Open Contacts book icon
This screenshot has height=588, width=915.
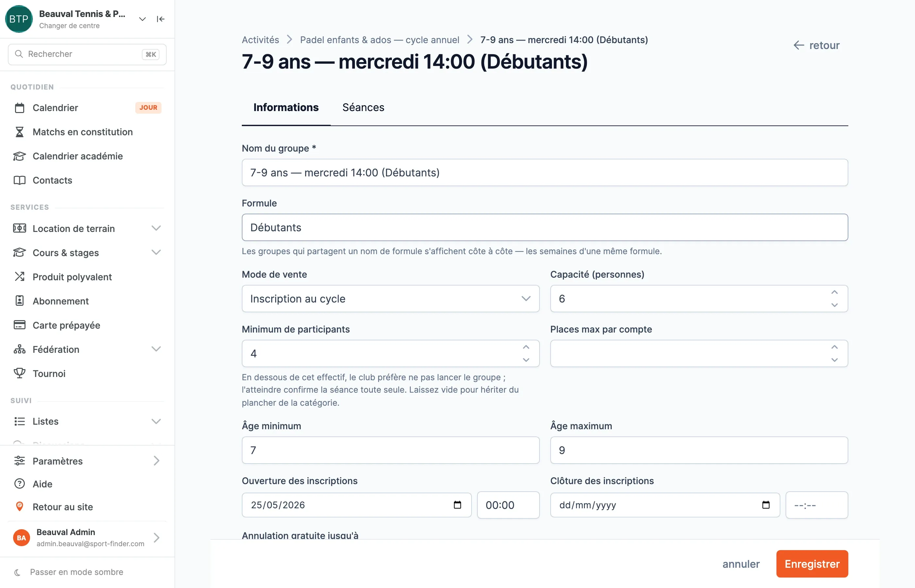tap(20, 180)
